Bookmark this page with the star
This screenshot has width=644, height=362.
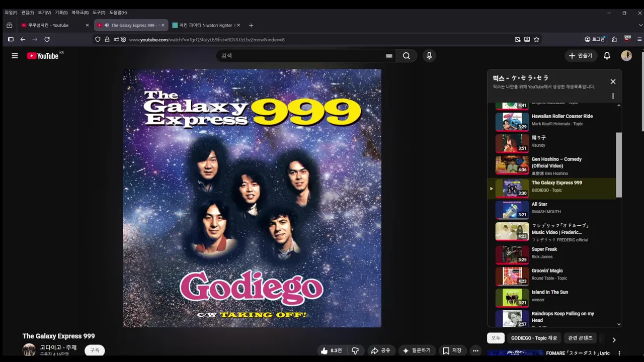click(536, 39)
